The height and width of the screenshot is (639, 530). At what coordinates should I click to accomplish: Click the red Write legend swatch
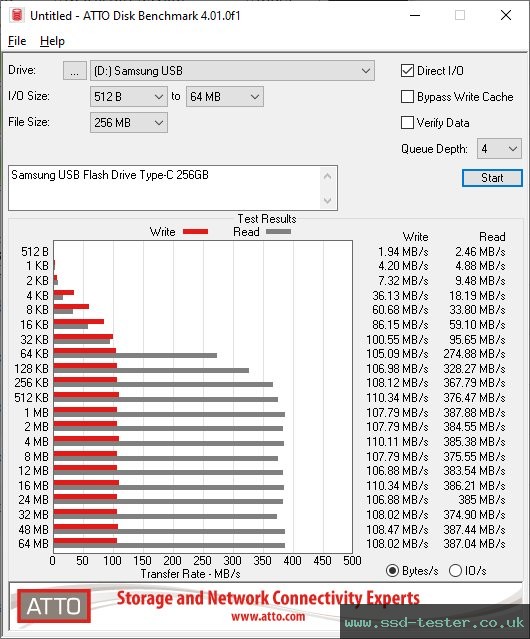(196, 231)
